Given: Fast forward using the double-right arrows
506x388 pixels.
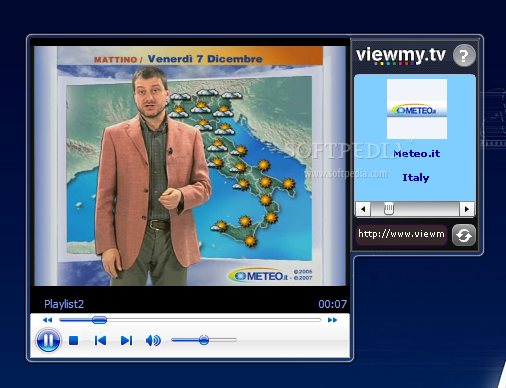Looking at the screenshot, I should pos(332,320).
